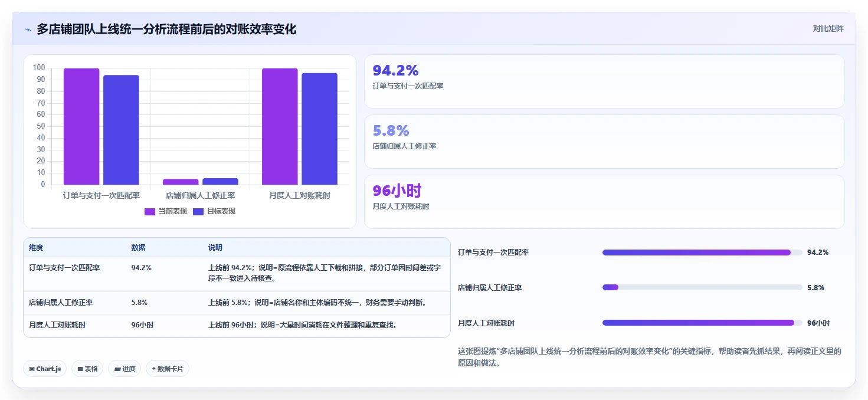The height and width of the screenshot is (400, 868).
Task: Click the purple bar for 订单与支付一次匹配率
Action: 81,126
